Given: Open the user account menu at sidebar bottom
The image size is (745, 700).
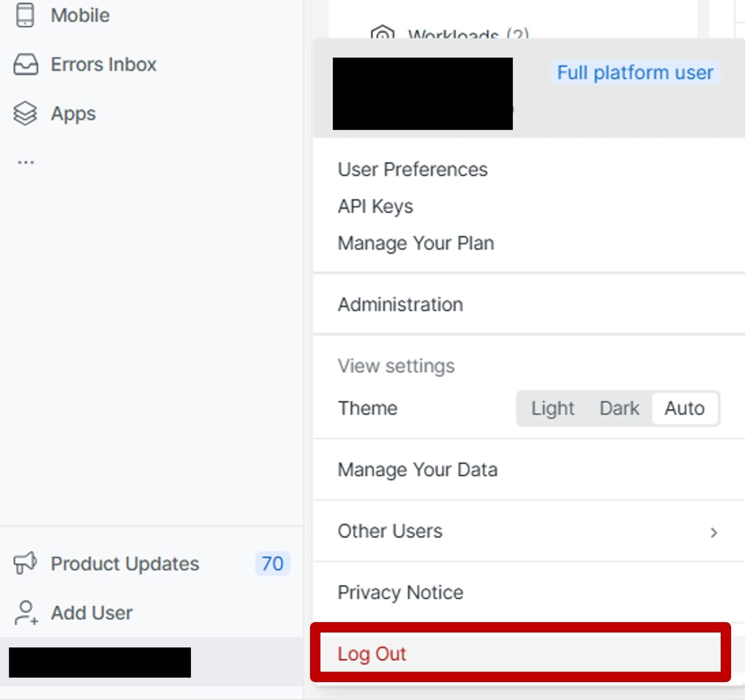Looking at the screenshot, I should click(100, 662).
